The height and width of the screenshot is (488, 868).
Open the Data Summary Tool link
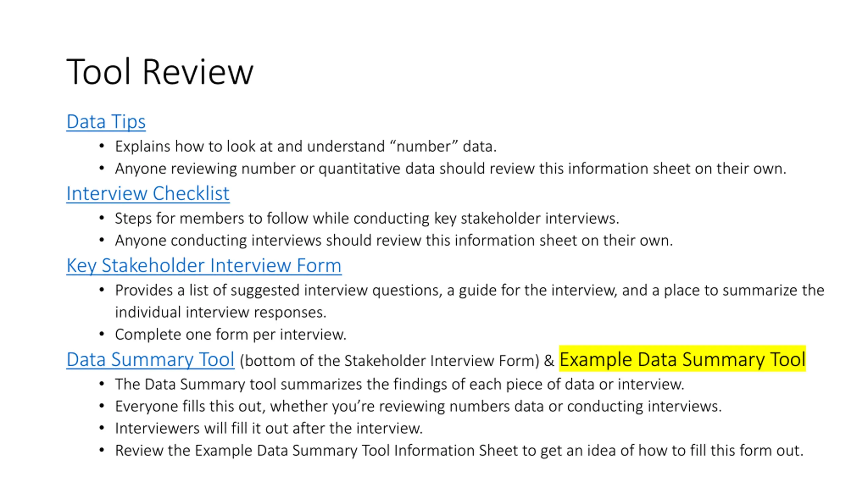coord(150,359)
